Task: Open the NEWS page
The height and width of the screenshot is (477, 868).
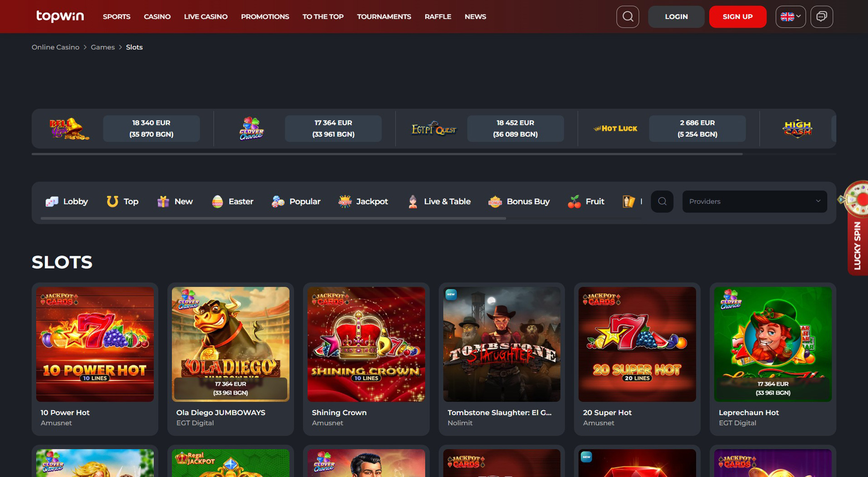Action: click(x=475, y=17)
